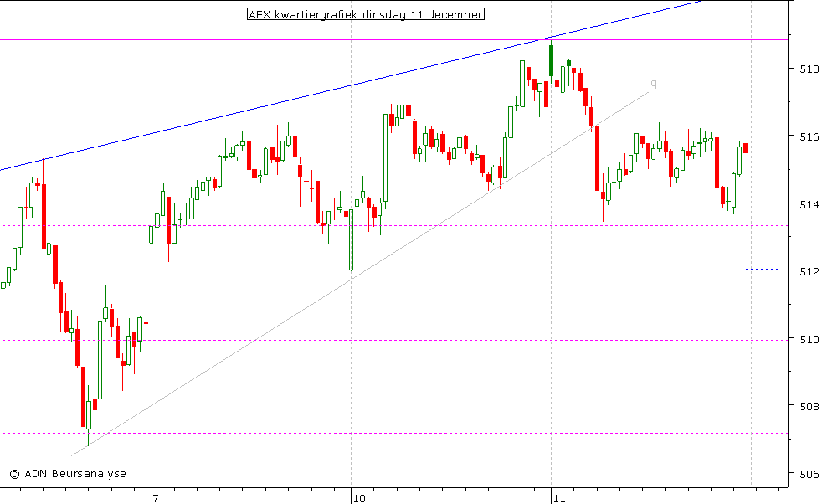Viewport: 822px width, 504px height.
Task: Click the 516 price axis label
Action: [x=810, y=136]
